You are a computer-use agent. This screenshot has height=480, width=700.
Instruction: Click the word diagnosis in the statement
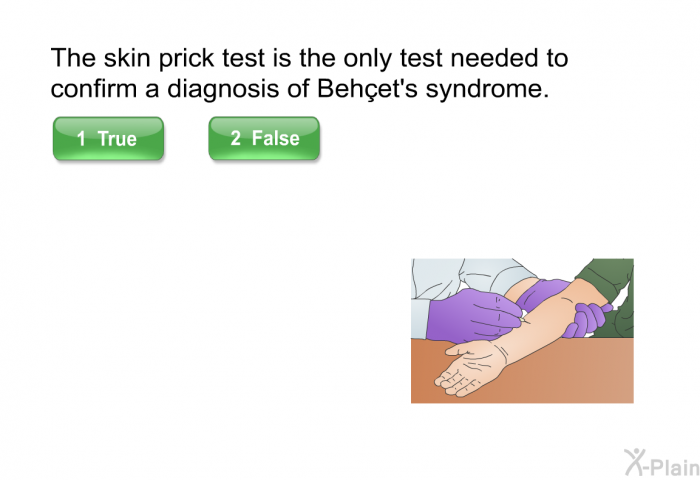tap(223, 89)
